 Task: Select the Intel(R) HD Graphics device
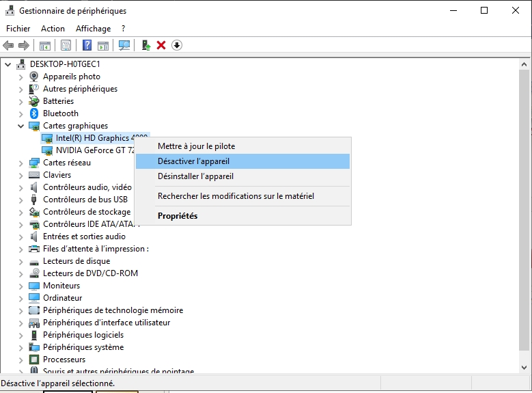(95, 138)
